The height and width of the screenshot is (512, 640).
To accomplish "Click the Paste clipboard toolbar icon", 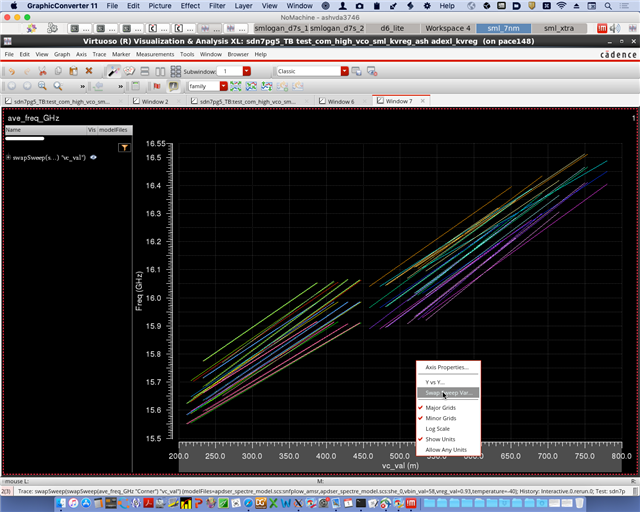I will click(74, 71).
